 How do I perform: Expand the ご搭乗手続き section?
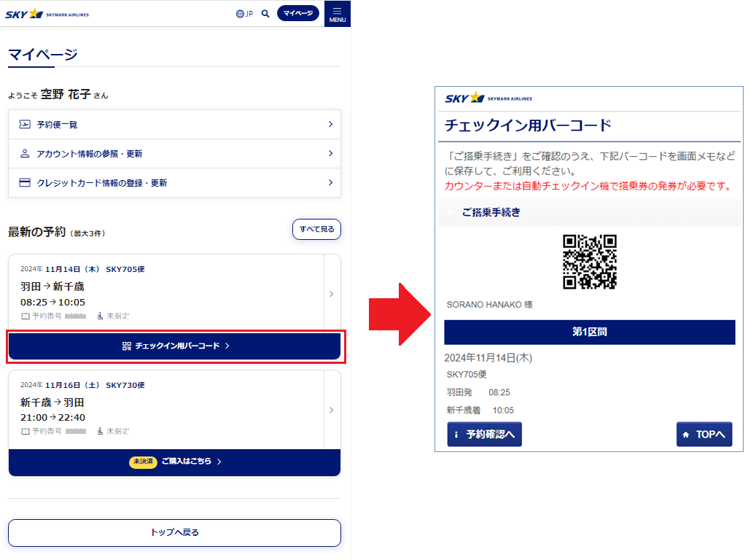[x=490, y=213]
